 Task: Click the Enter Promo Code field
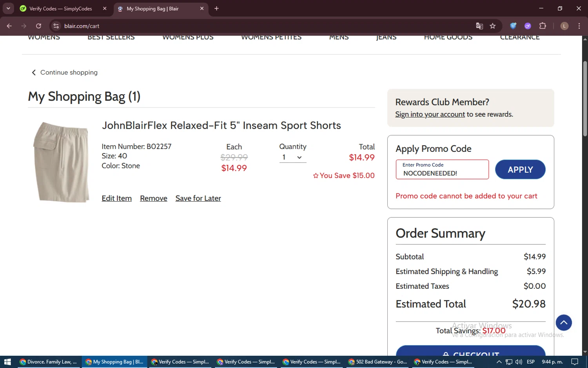tap(442, 169)
